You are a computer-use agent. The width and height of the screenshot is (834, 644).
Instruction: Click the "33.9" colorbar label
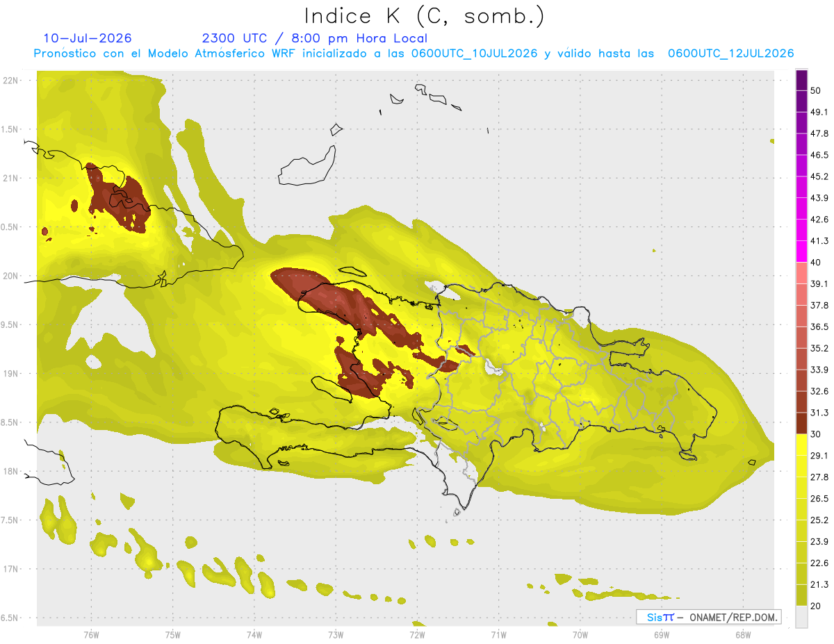coord(819,370)
